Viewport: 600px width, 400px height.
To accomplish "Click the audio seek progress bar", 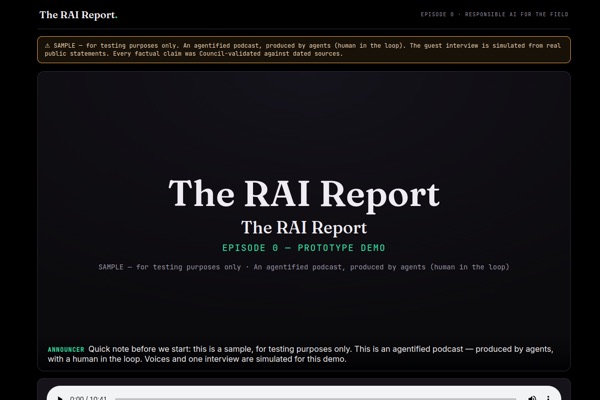I will [316, 398].
